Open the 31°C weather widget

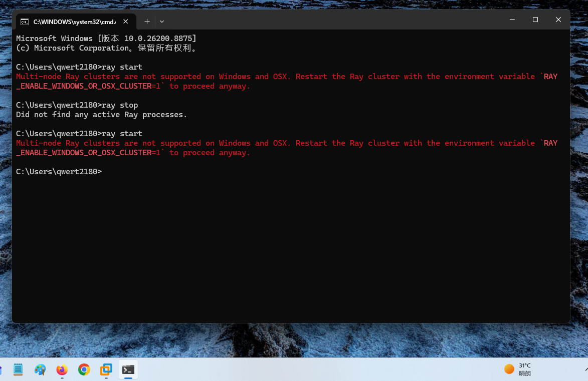518,369
